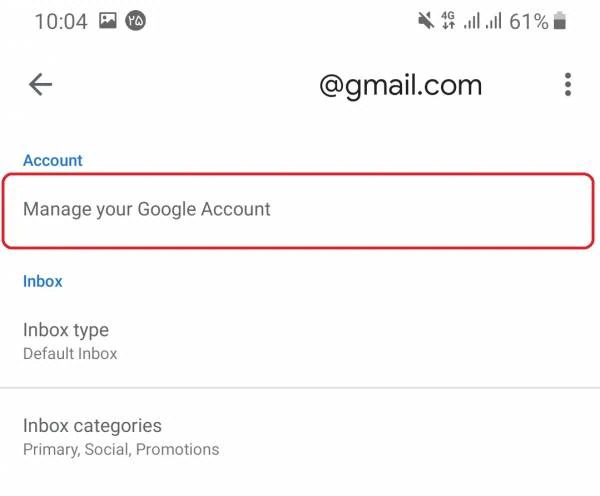This screenshot has height=496, width=600.
Task: Tap the Inbox section header
Action: click(42, 281)
